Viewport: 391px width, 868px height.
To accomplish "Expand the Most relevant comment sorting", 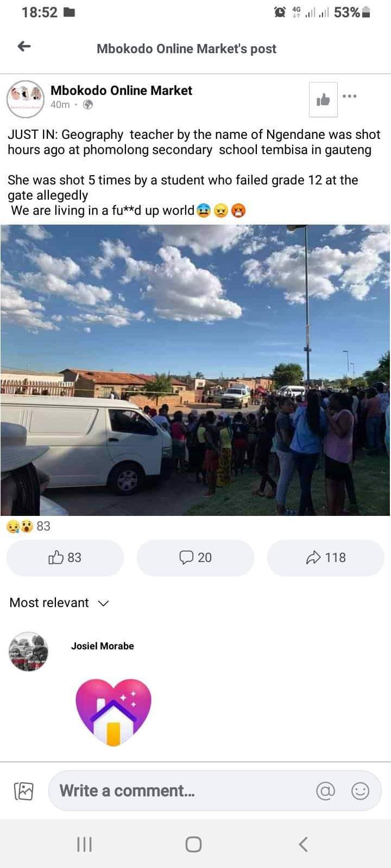I will point(59,603).
